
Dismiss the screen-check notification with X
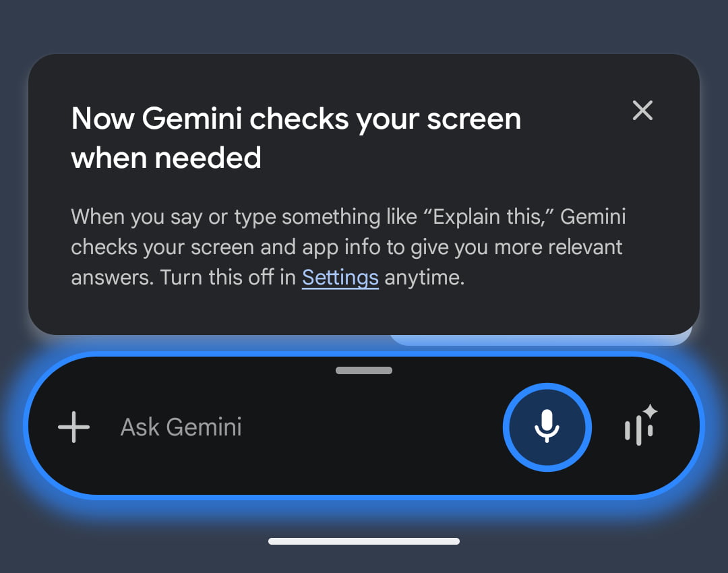click(642, 111)
